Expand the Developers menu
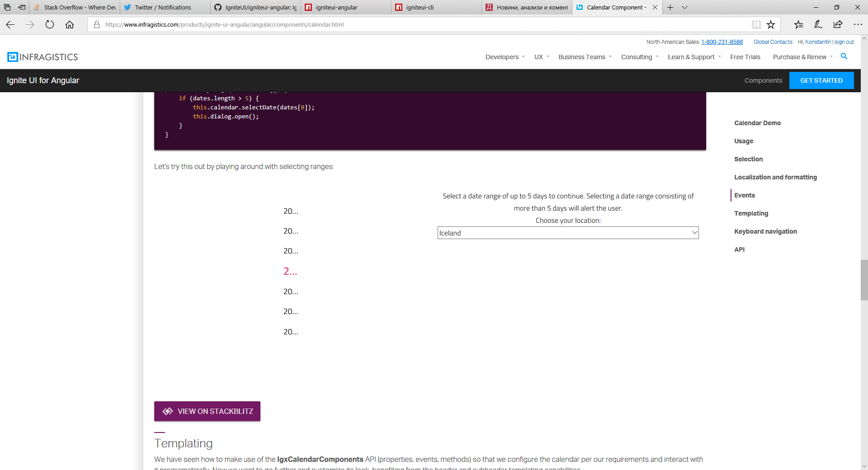Screen dimensions: 868x470 click(505, 57)
